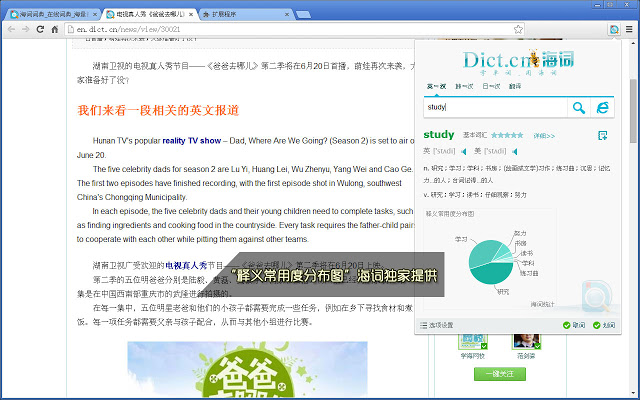640x400 pixels.
Task: Click the 释义常用度分布图 chart title
Action: 450,214
